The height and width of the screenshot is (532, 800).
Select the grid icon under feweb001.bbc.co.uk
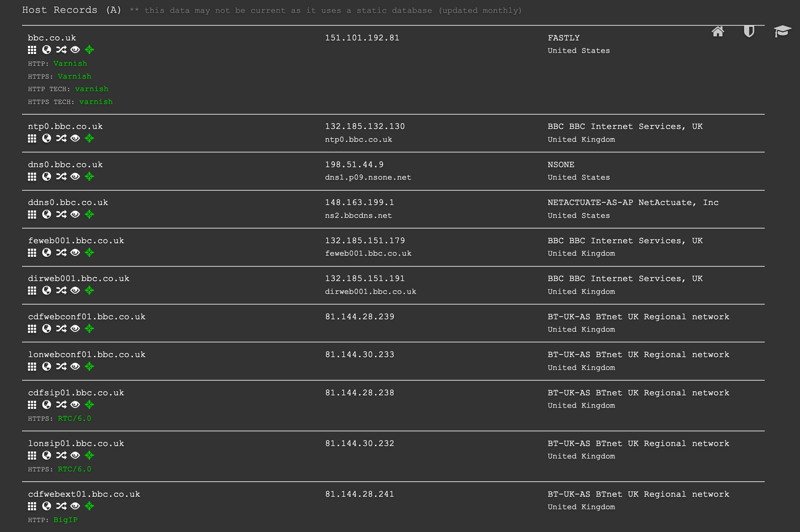32,253
